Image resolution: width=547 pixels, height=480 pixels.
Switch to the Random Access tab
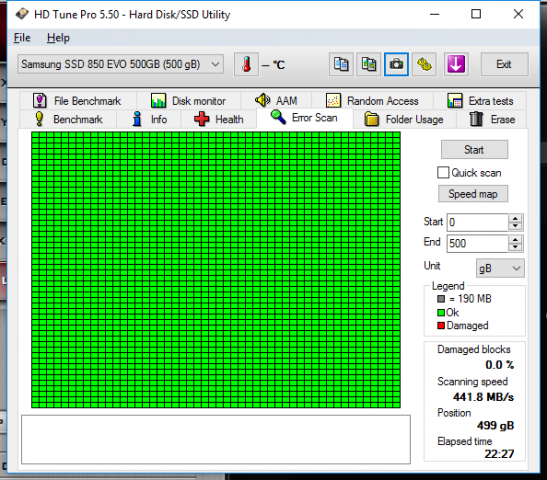(x=372, y=101)
